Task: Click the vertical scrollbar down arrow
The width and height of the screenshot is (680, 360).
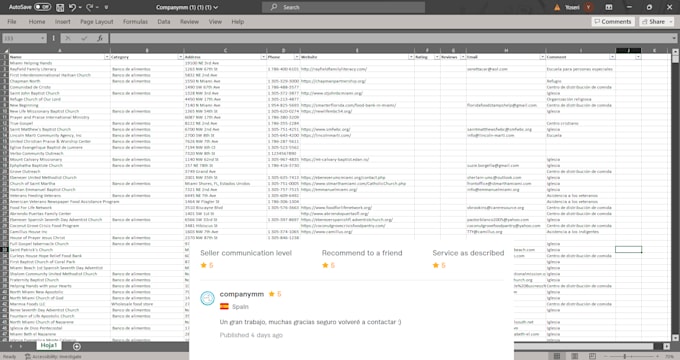Action: coord(675,338)
